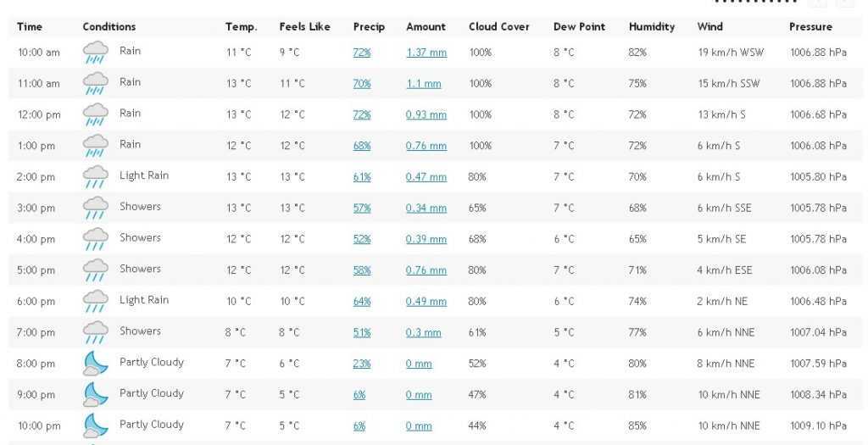Click the 64% precip link at 6:00 pm
868x445 pixels.
pyautogui.click(x=362, y=302)
